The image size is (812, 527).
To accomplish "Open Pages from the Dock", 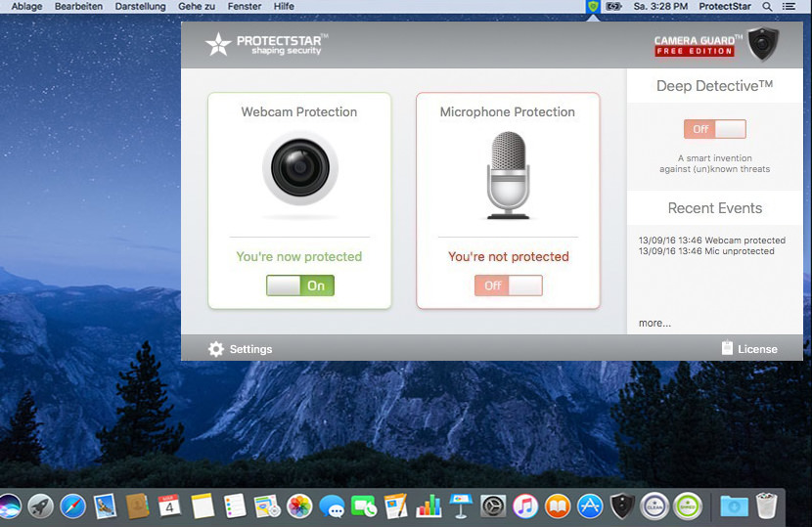I will pyautogui.click(x=396, y=506).
